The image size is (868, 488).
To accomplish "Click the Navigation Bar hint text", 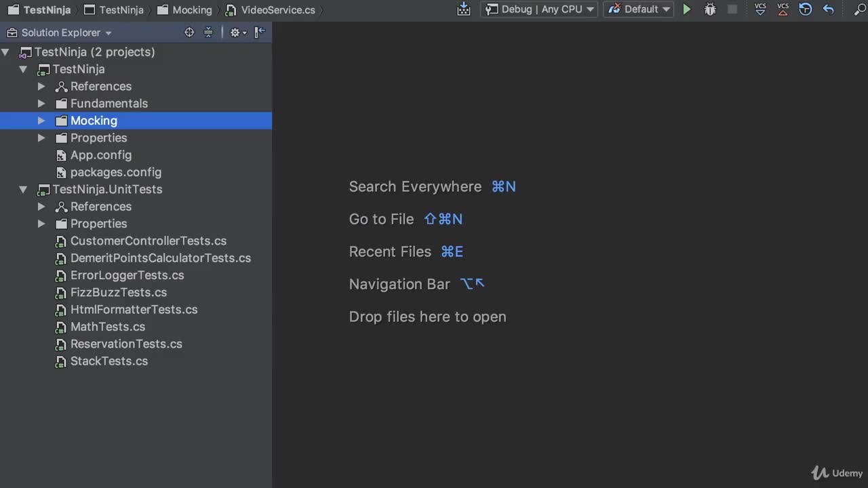I will 399,284.
